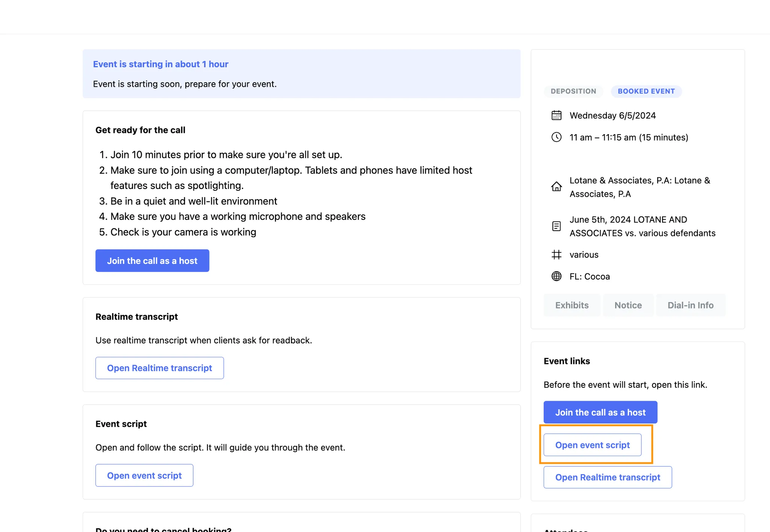The width and height of the screenshot is (770, 532).
Task: Click the 'Event is starting in about 1 hour' heading
Action: [x=161, y=64]
